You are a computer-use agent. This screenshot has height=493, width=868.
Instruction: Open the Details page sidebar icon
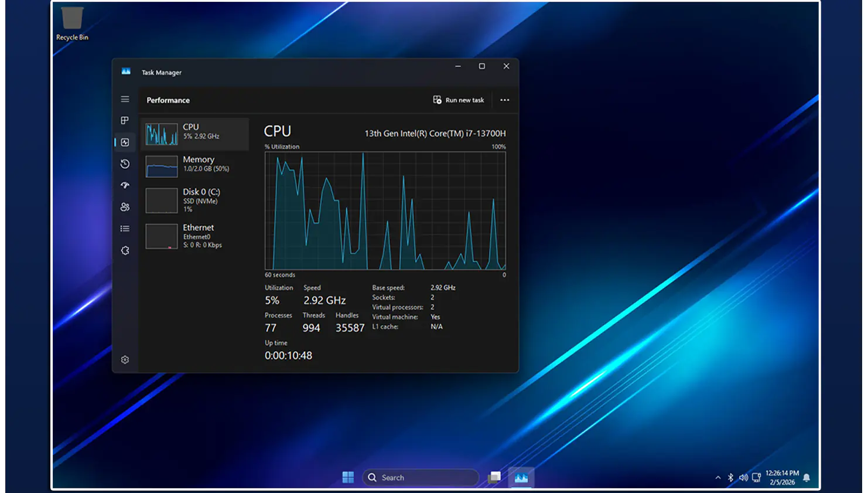[x=125, y=229]
